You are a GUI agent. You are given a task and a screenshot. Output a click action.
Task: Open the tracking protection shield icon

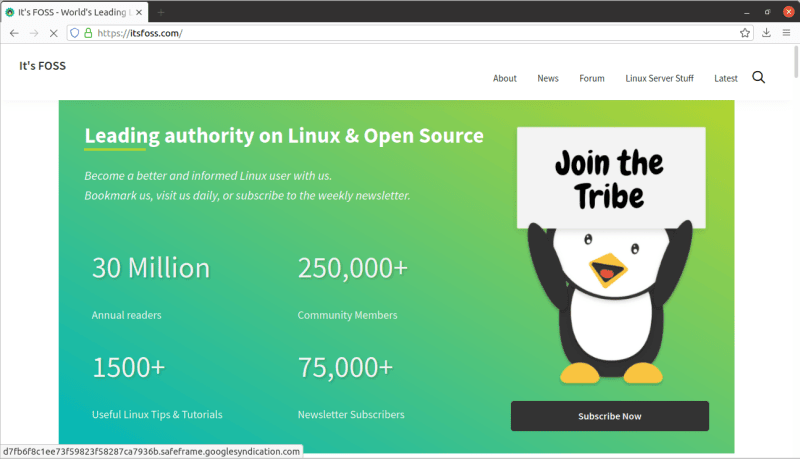point(75,33)
